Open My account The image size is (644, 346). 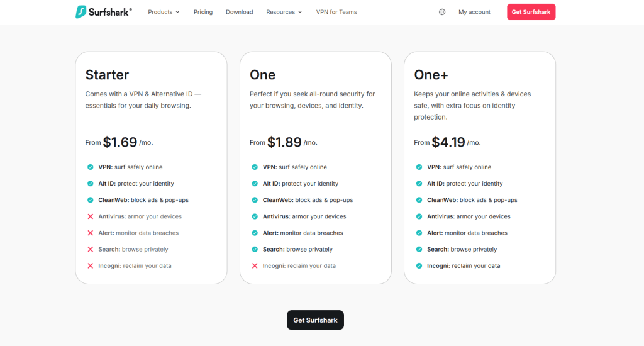pyautogui.click(x=474, y=12)
